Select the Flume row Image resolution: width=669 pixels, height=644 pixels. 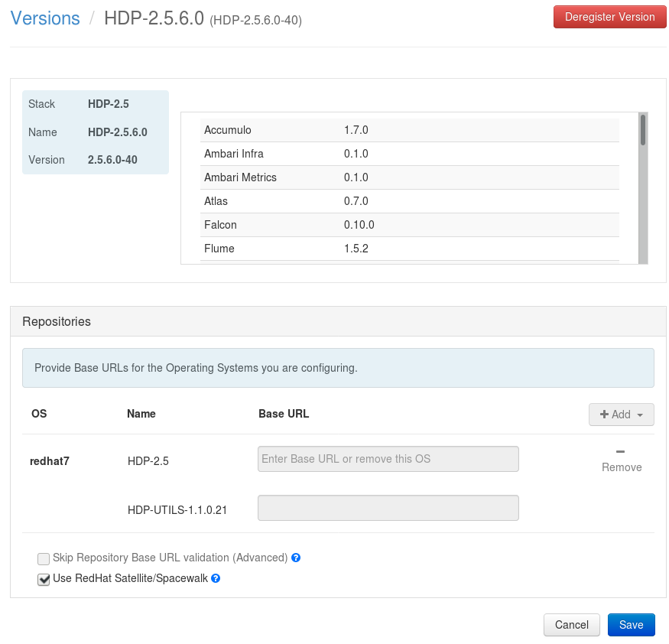(x=410, y=249)
